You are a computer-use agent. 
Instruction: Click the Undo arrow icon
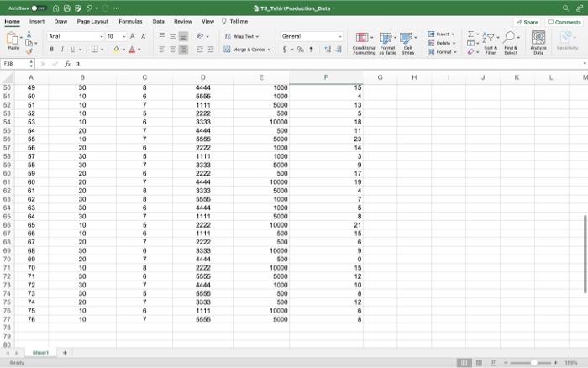pyautogui.click(x=89, y=8)
